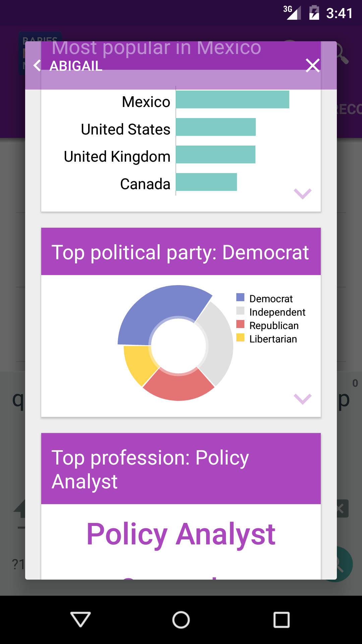Image resolution: width=362 pixels, height=644 pixels.
Task: Tap the Top profession Policy Analyst header
Action: point(181,469)
